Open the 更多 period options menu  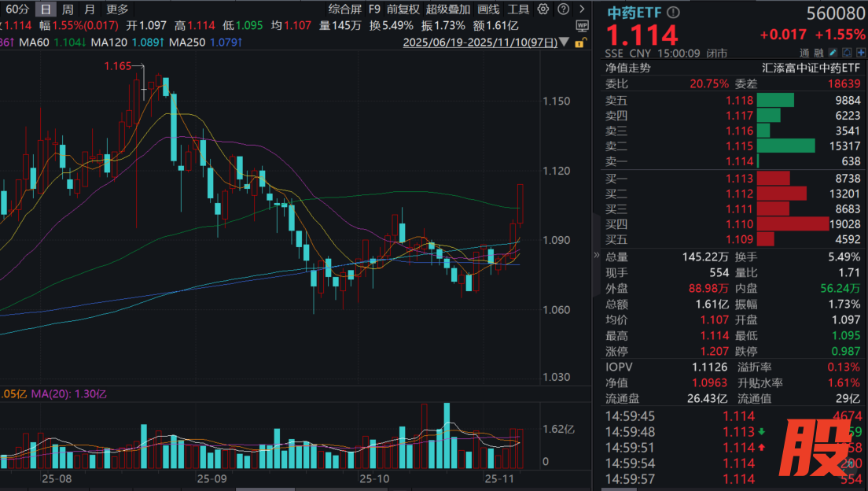pos(117,9)
